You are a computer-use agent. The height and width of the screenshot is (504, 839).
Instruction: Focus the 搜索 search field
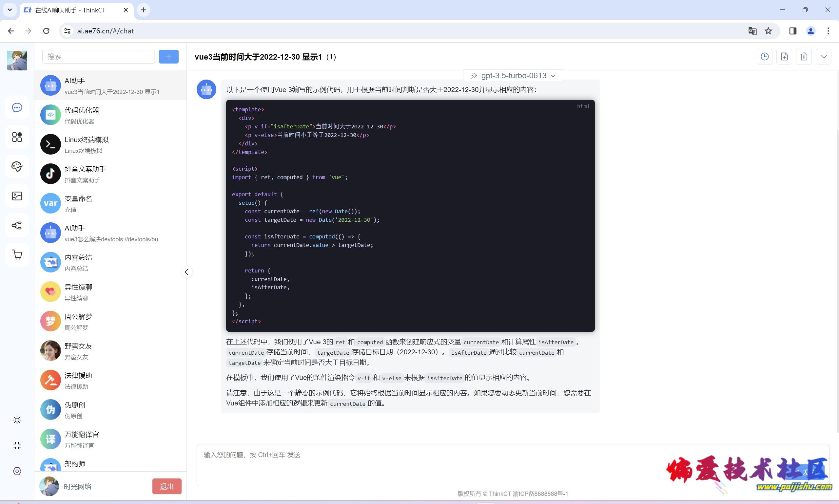click(x=99, y=57)
